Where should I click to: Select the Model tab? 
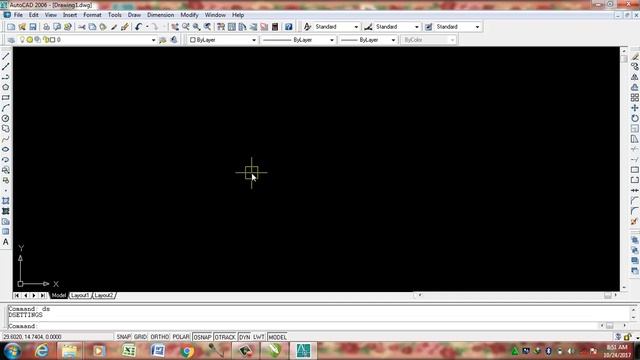(x=58, y=295)
